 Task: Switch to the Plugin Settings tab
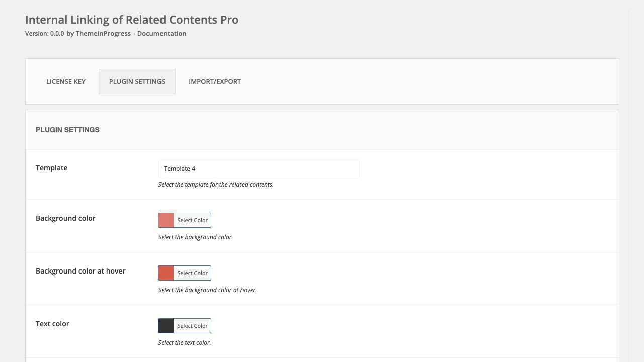(137, 81)
